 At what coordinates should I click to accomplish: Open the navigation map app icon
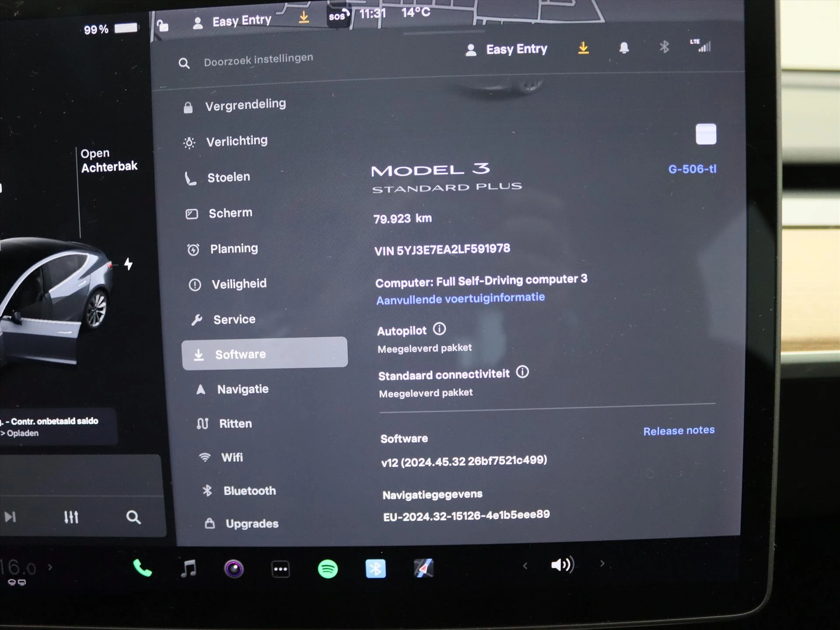(423, 568)
